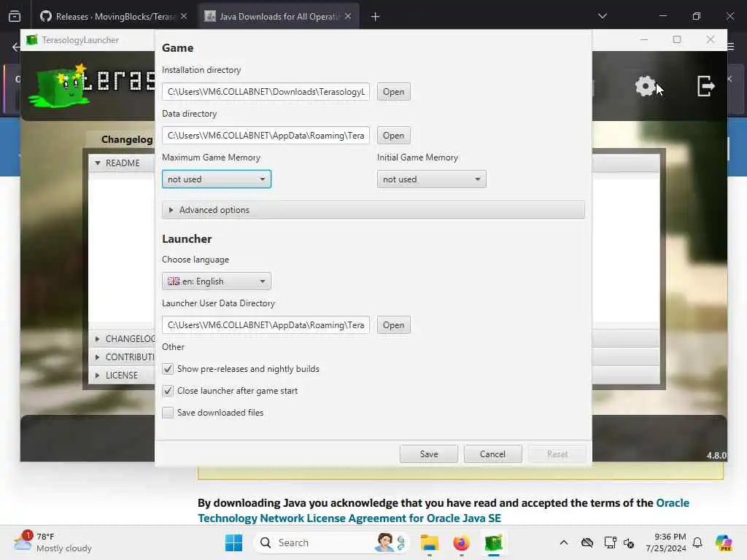Cancel the settings dialog
The width and height of the screenshot is (747, 560).
(x=492, y=454)
